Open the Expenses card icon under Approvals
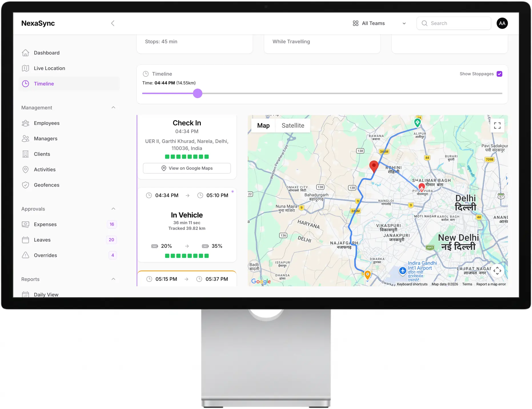Image resolution: width=532 pixels, height=409 pixels. (x=26, y=224)
